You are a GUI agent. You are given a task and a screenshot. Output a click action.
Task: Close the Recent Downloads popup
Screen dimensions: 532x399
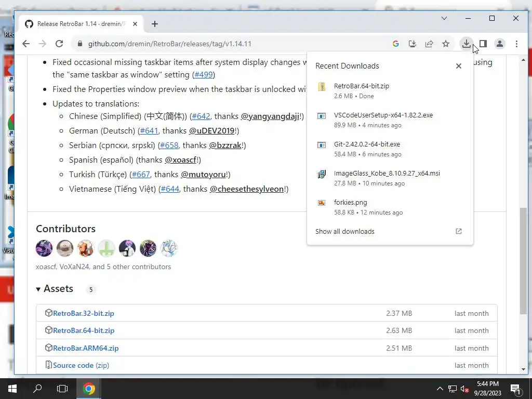point(458,66)
